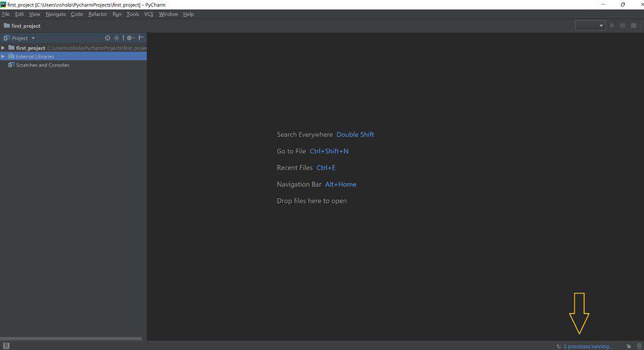This screenshot has height=350, width=644.
Task: Click the Run play button
Action: pos(612,26)
